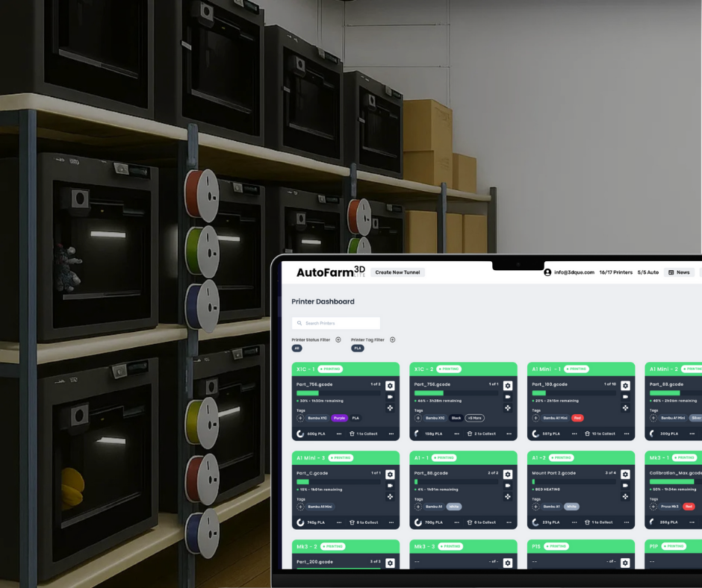Image resolution: width=702 pixels, height=588 pixels.
Task: Open settings gear on Mk3 - 2 card
Action: pyautogui.click(x=390, y=563)
